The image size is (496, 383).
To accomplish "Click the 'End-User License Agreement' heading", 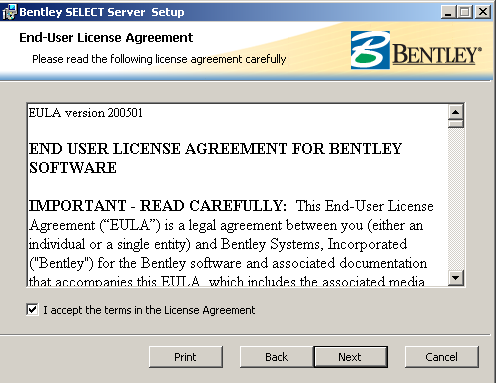I will click(x=106, y=38).
